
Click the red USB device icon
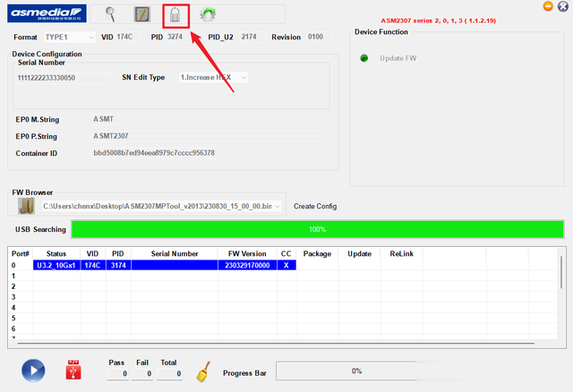coord(73,370)
